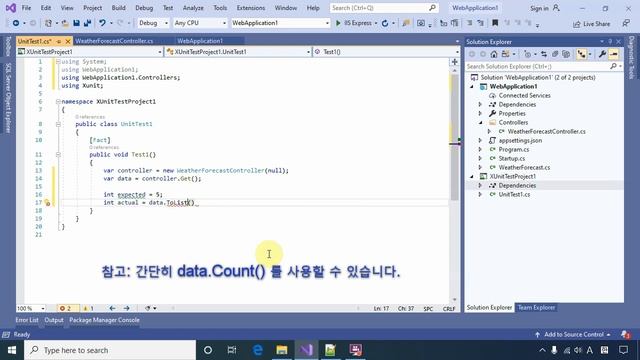
Task: Click the browser refresh icon in toolbar
Action: (x=385, y=23)
